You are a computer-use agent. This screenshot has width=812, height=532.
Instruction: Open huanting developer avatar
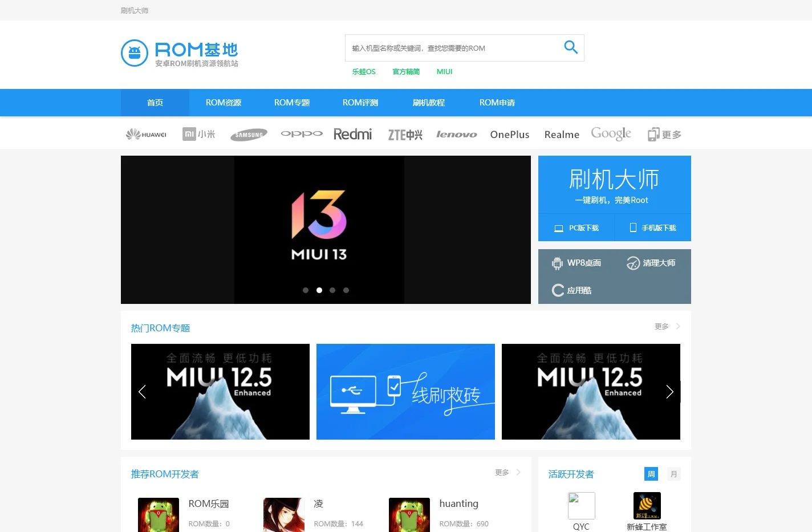pyautogui.click(x=409, y=515)
